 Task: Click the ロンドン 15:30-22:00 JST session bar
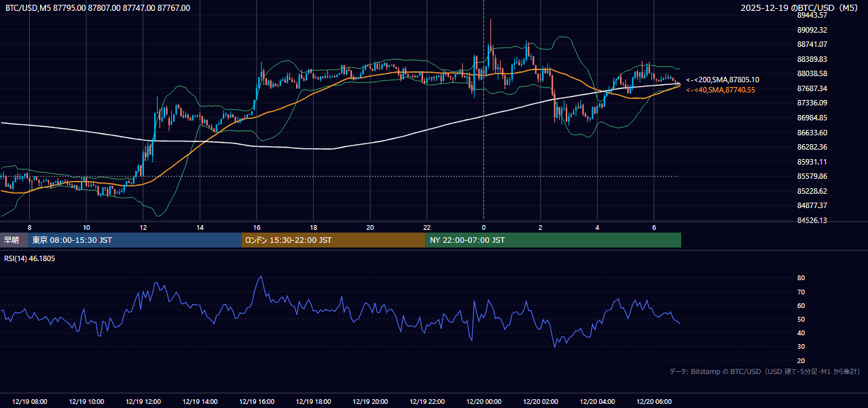[333, 240]
